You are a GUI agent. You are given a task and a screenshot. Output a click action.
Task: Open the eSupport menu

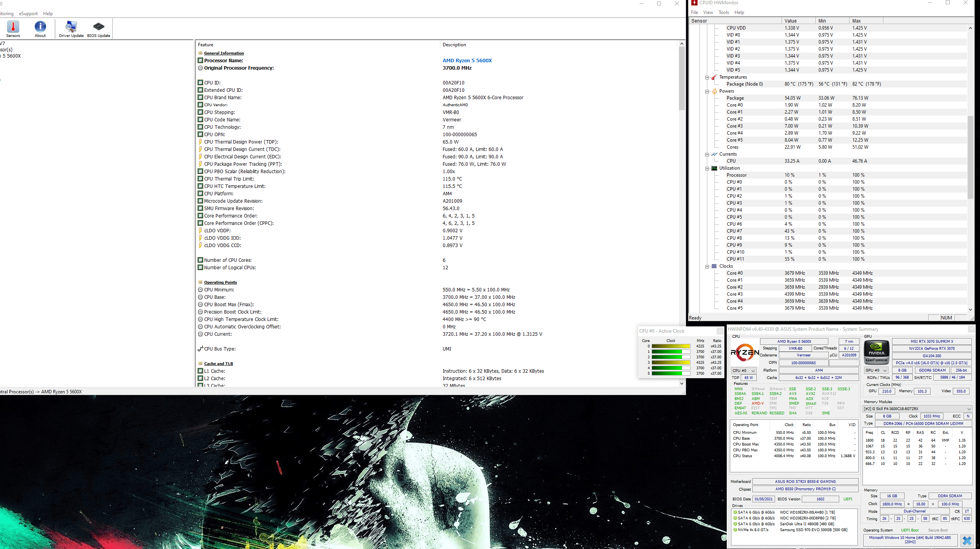(28, 14)
